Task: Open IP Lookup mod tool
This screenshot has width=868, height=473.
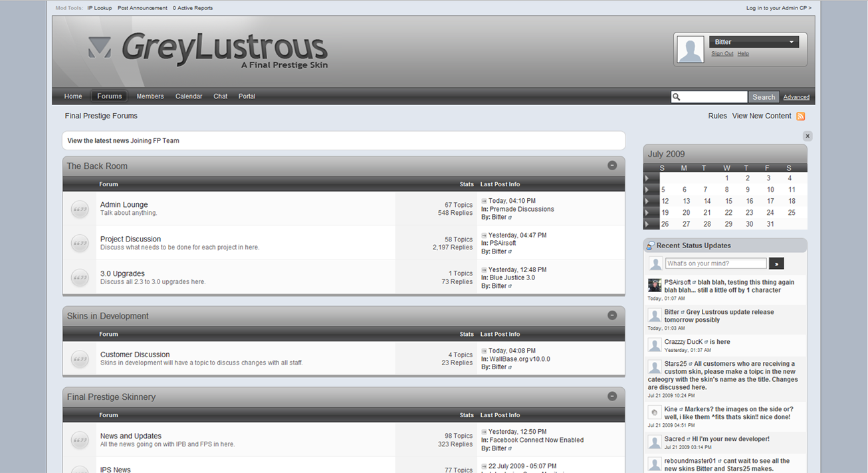Action: (100, 8)
